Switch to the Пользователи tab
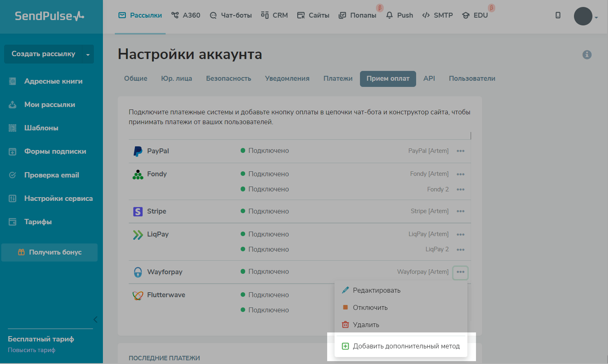608x364 pixels. (x=472, y=78)
